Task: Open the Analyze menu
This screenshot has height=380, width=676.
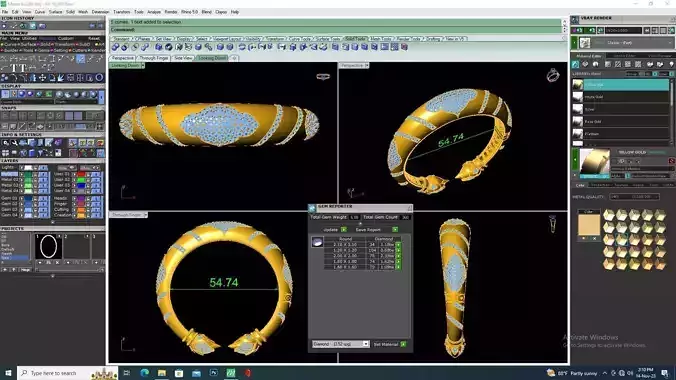Action: [154, 12]
